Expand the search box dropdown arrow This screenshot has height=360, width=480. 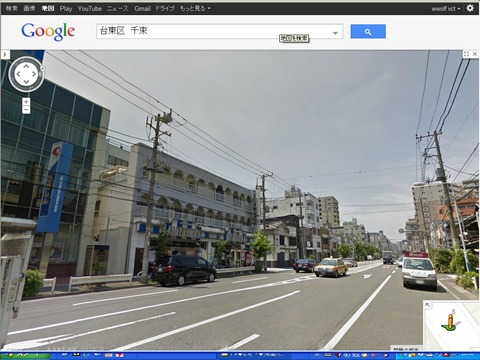pos(335,33)
